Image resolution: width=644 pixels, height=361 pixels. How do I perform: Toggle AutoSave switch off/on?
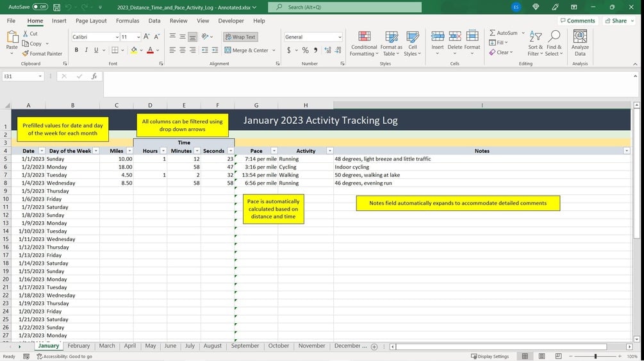pos(40,7)
